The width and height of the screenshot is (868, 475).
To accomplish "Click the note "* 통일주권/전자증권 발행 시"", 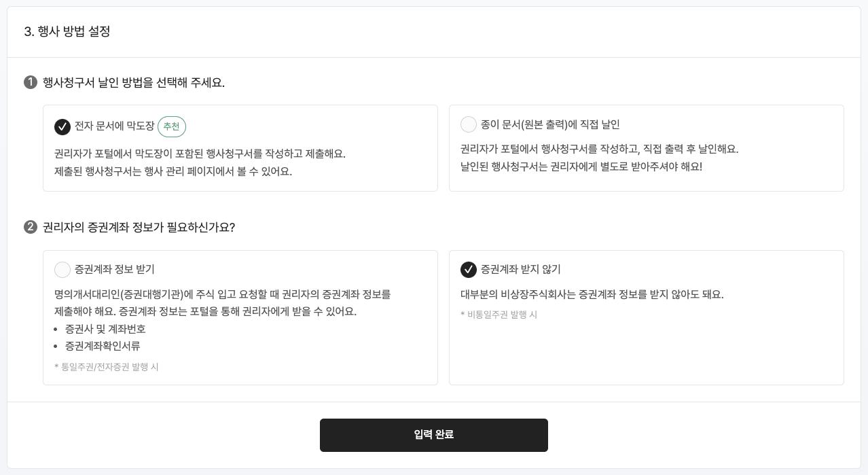I will [x=107, y=367].
